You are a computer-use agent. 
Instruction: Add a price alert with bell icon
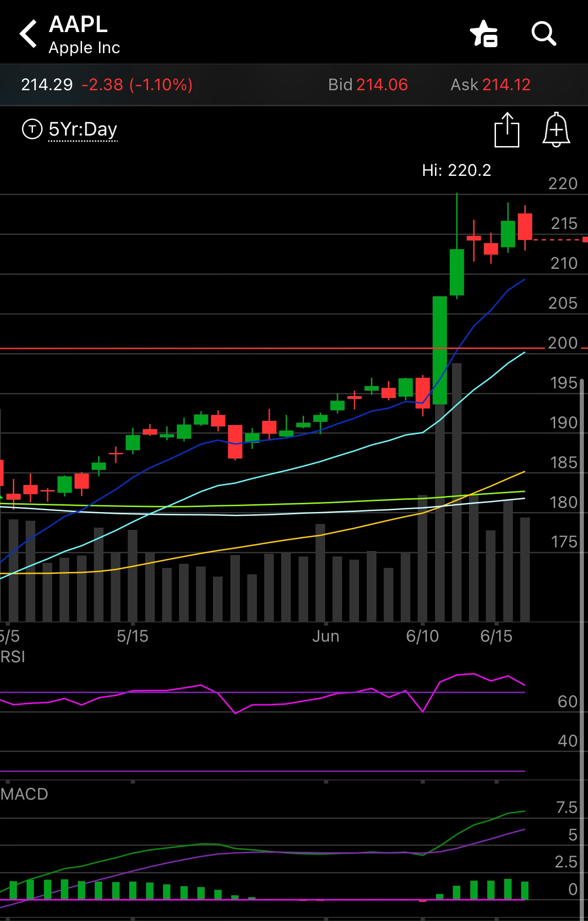556,130
